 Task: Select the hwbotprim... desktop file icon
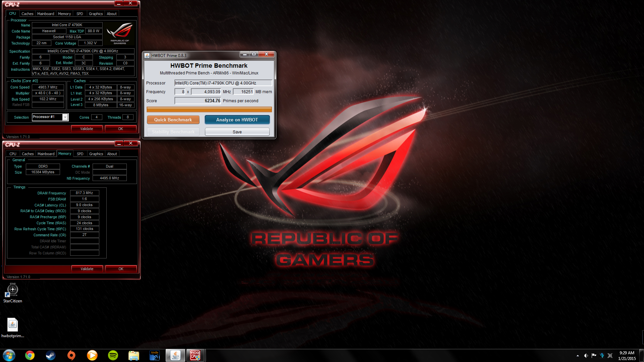(13, 328)
